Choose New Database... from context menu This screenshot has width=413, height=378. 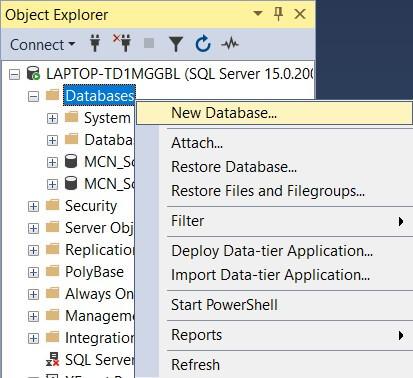point(274,113)
